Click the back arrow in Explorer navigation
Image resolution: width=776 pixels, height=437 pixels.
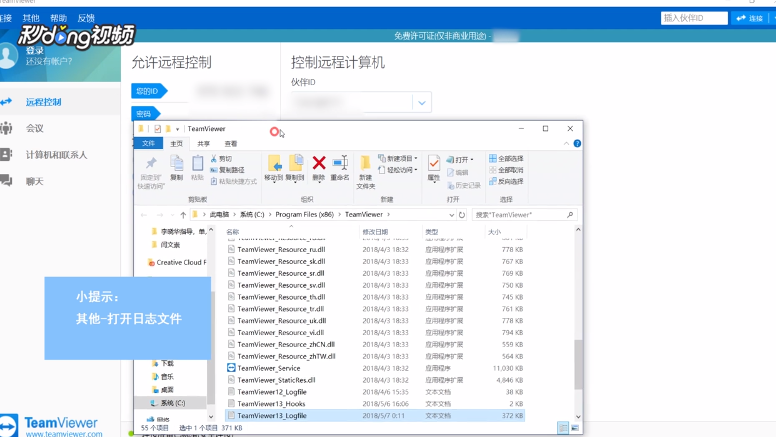144,215
